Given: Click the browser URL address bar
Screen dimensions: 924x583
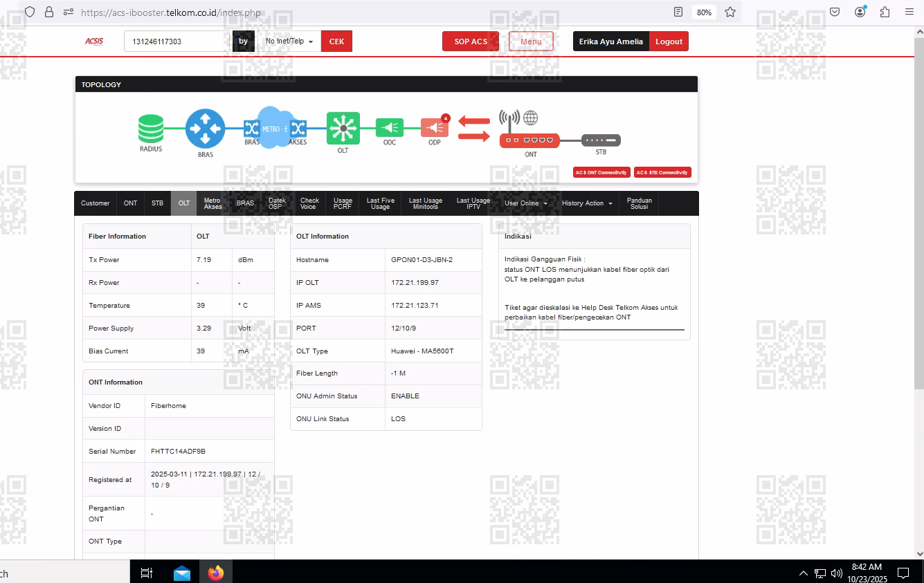Looking at the screenshot, I should coord(374,12).
